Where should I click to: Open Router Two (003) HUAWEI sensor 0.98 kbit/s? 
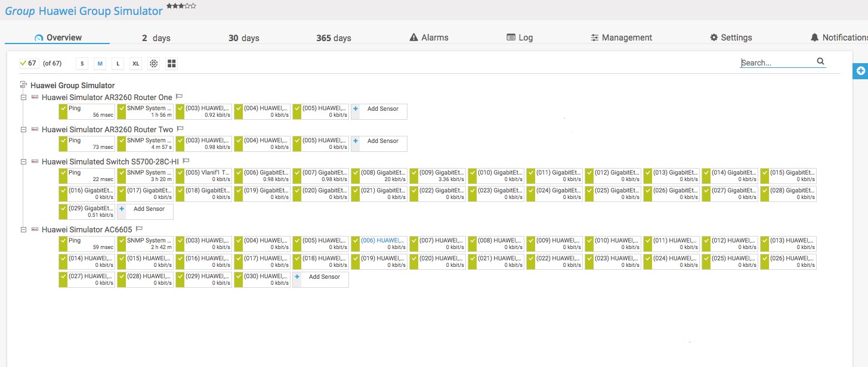click(204, 144)
